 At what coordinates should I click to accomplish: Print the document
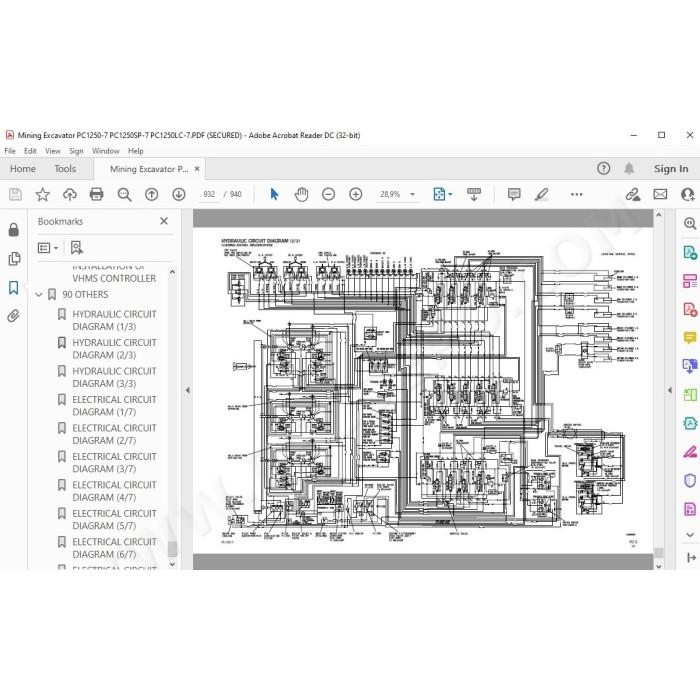96,194
